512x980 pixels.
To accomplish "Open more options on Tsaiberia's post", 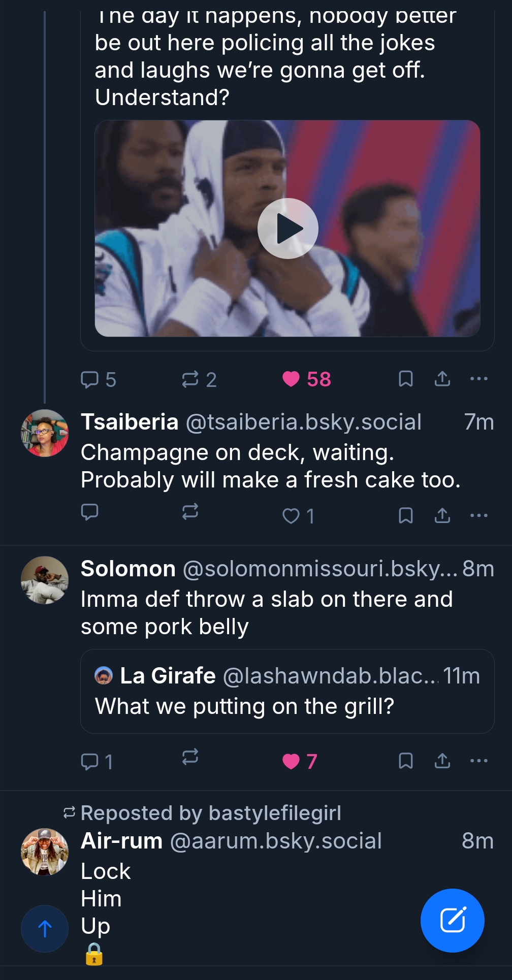I will pos(479,515).
